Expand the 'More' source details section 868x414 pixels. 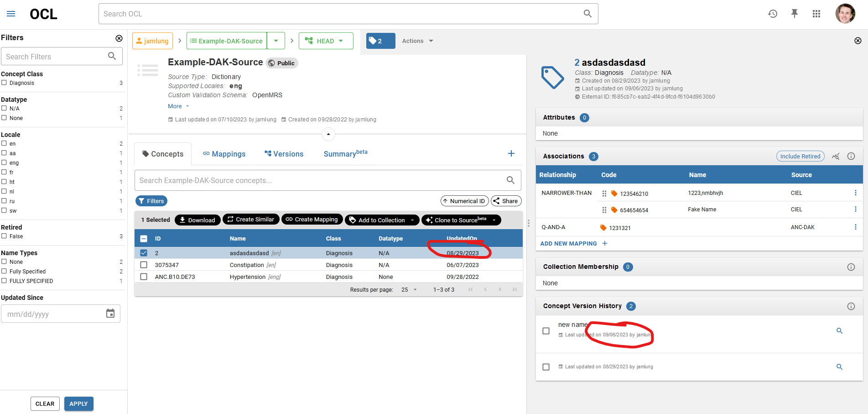pyautogui.click(x=178, y=106)
